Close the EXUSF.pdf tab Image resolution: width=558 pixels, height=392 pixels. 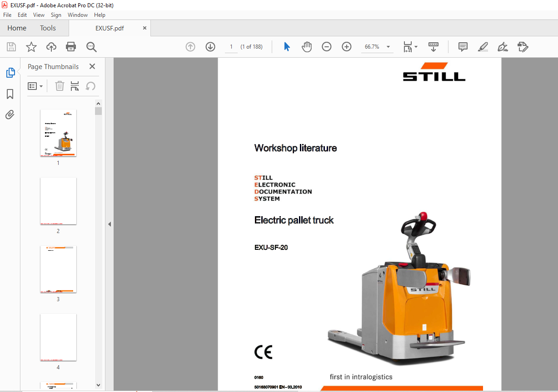click(x=145, y=28)
